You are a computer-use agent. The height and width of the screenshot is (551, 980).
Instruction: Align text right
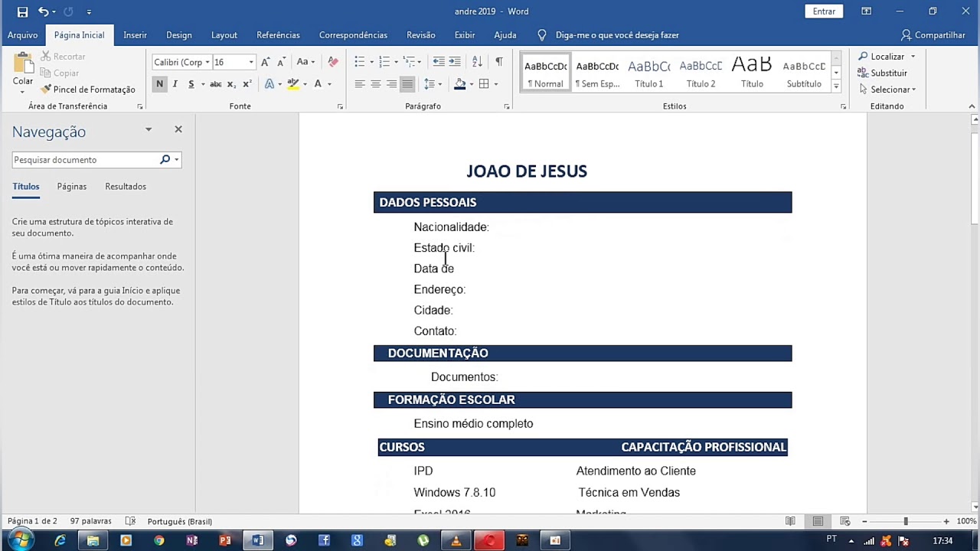click(391, 84)
